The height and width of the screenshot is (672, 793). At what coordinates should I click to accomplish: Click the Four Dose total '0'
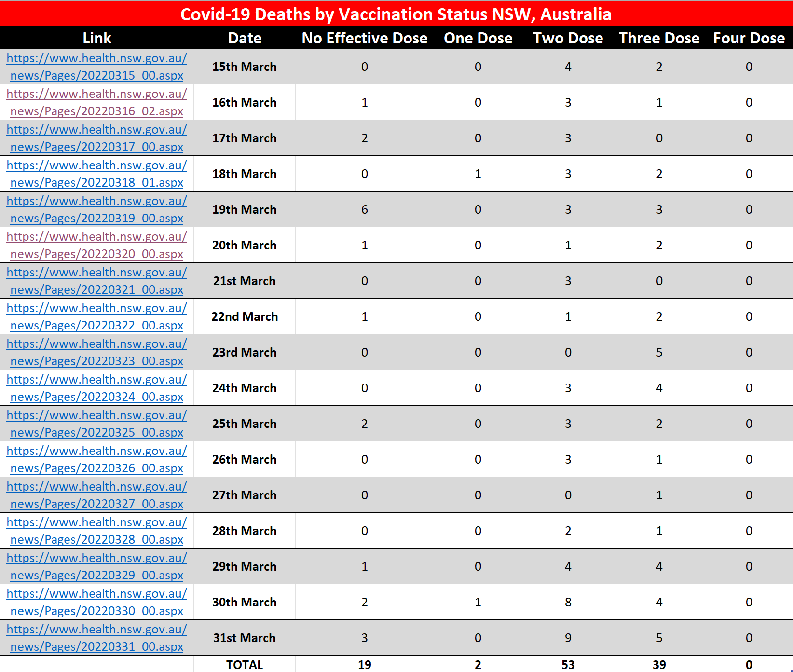click(x=749, y=664)
